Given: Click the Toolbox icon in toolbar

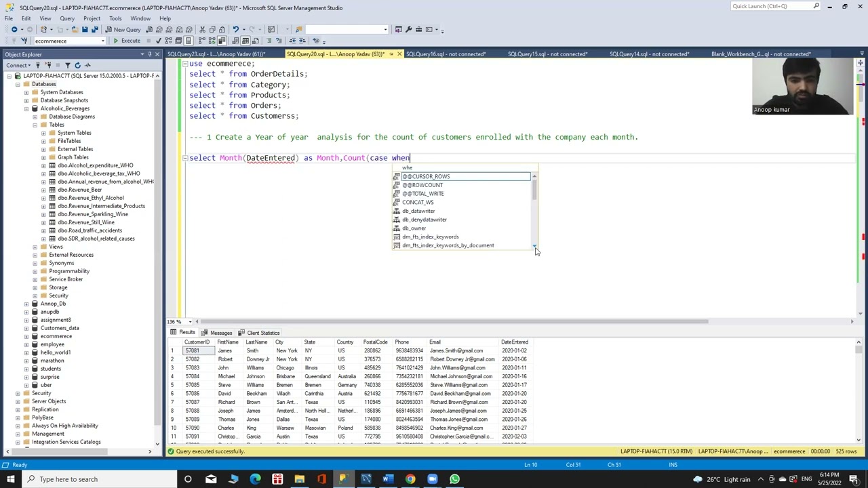Looking at the screenshot, I should coord(418,29).
